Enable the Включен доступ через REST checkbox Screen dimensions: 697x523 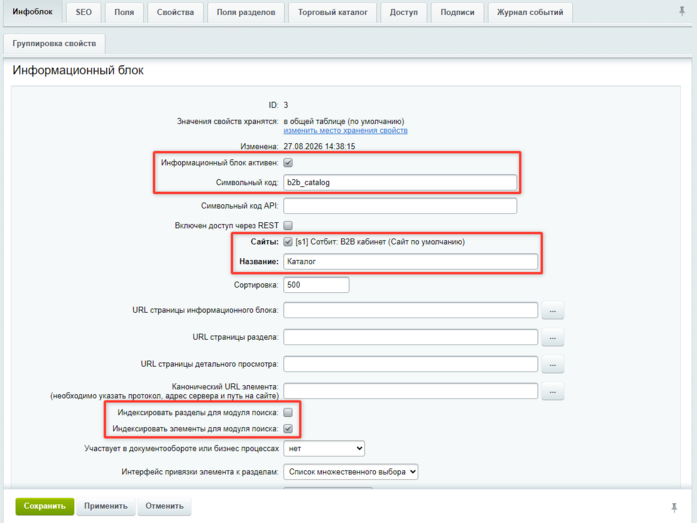coord(288,225)
